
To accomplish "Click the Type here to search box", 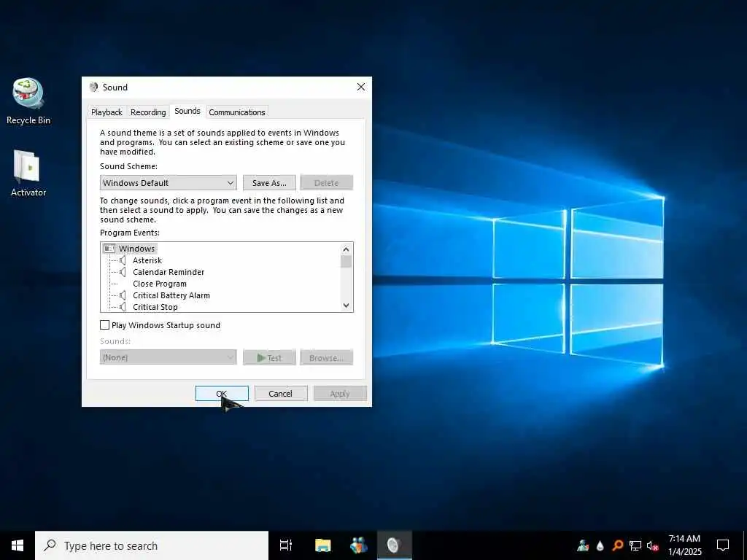I will [152, 545].
